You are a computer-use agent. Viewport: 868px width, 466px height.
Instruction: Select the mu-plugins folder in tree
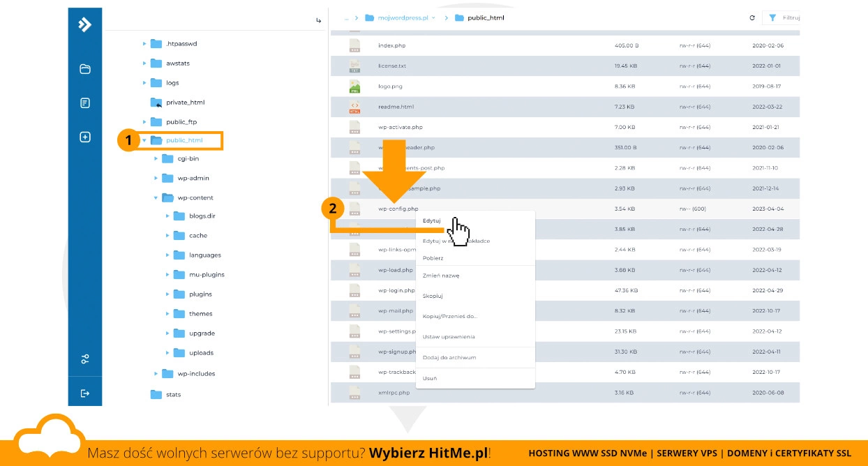[207, 275]
